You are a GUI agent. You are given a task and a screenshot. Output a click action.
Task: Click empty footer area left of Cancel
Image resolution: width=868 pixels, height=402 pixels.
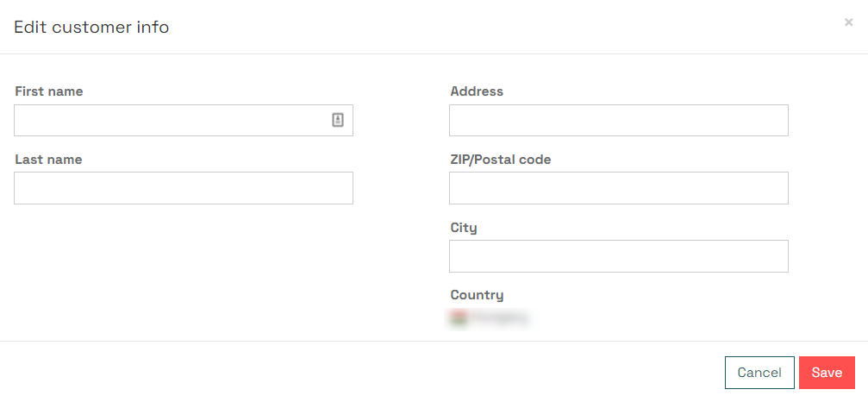coord(359,373)
